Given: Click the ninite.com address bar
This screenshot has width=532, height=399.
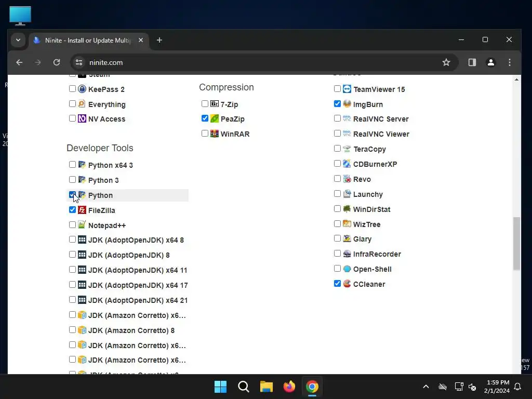Looking at the screenshot, I should pos(264,62).
